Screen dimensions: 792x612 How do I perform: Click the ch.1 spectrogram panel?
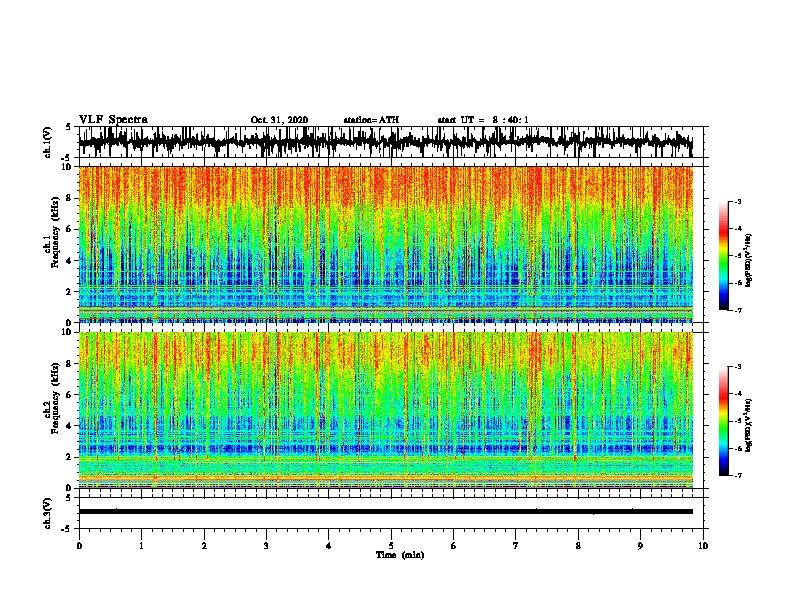pos(385,244)
